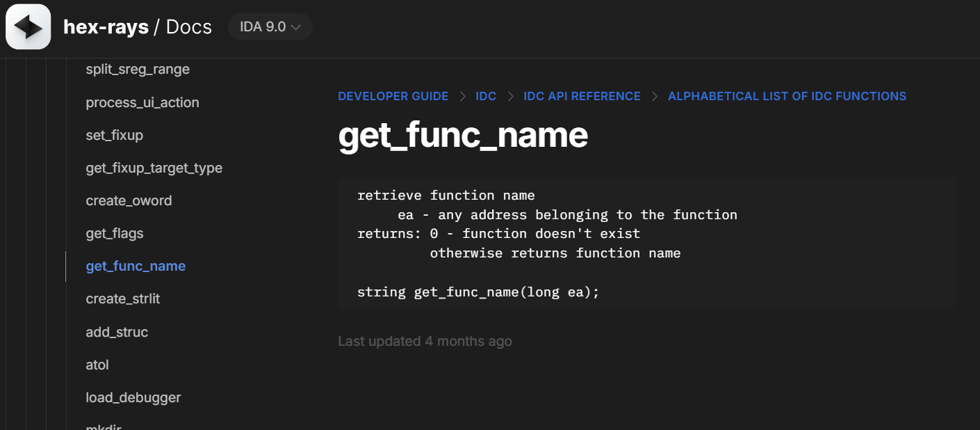Go to IDC breadcrumb link
Image resolution: width=980 pixels, height=430 pixels.
[x=486, y=96]
